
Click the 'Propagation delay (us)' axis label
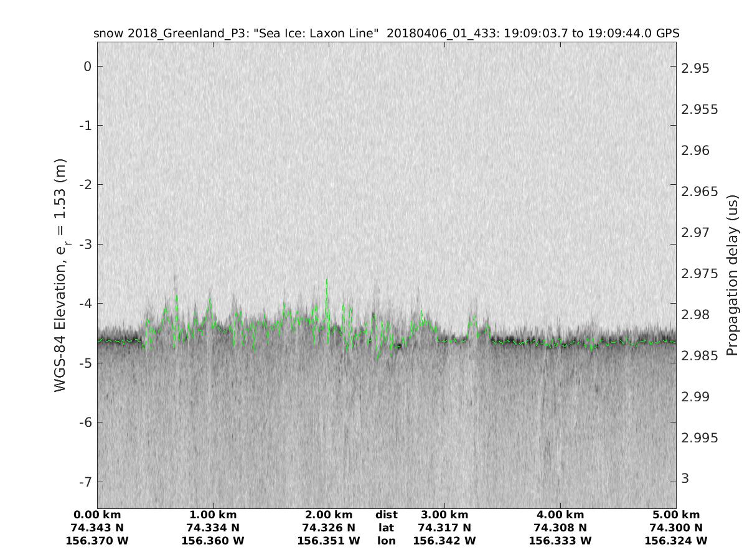(x=732, y=274)
